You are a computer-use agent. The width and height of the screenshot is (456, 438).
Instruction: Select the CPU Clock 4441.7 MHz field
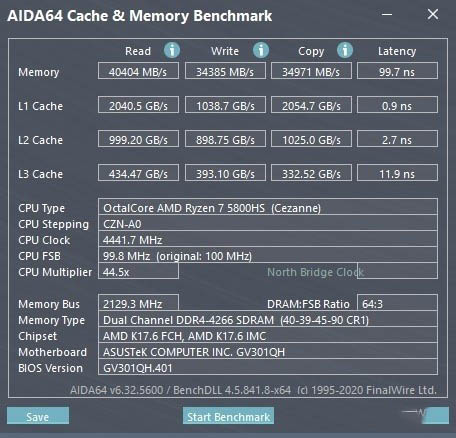point(268,239)
